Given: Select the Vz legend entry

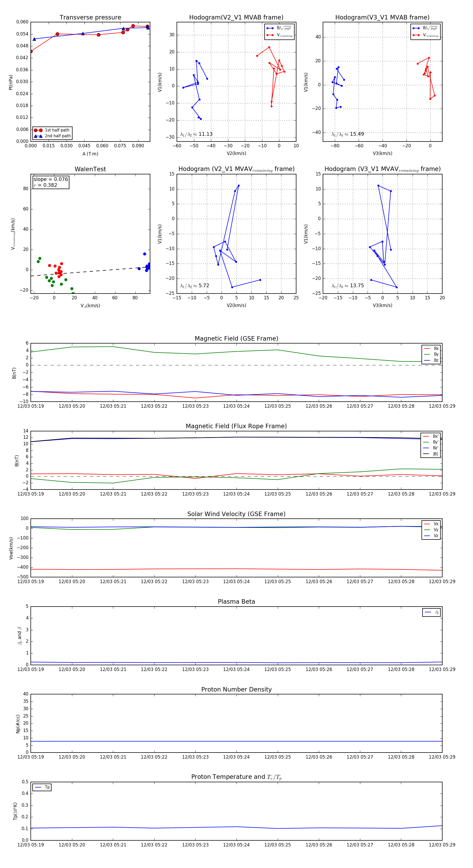Looking at the screenshot, I should (x=431, y=536).
